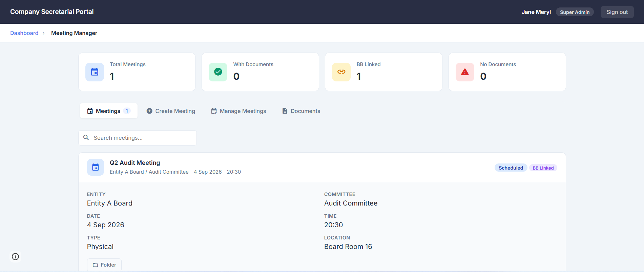Click the Entity A Board / Audit Committee subtitle

click(x=149, y=172)
